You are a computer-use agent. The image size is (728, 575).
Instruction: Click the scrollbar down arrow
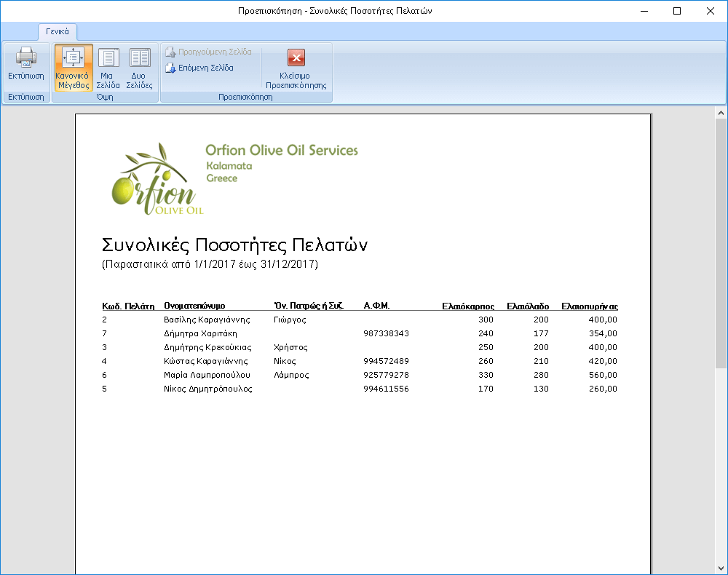[721, 568]
